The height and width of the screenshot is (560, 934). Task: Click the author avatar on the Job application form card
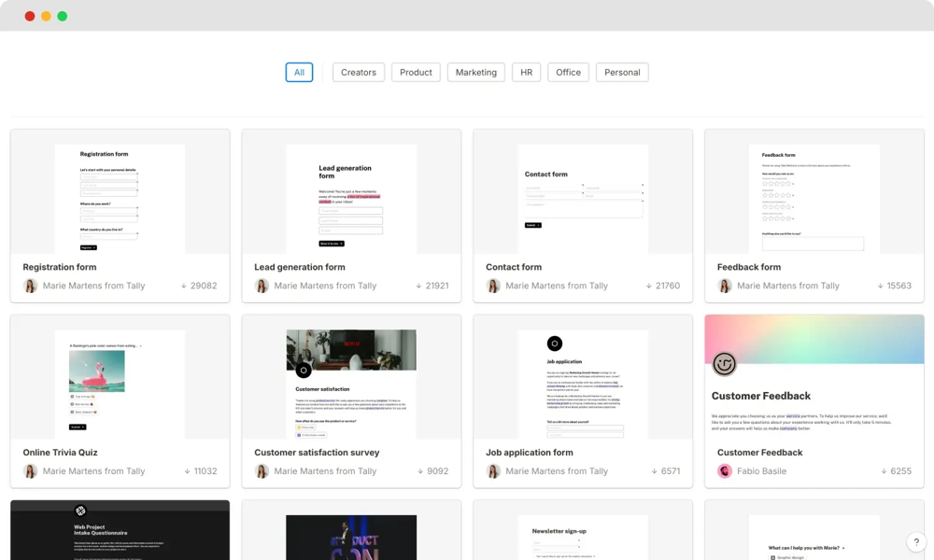[493, 471]
